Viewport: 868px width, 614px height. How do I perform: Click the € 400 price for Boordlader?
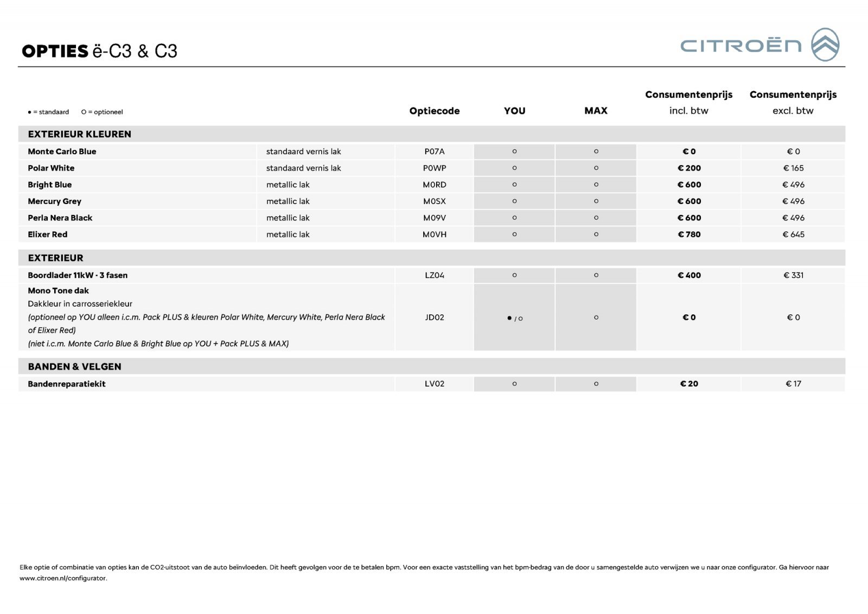(x=689, y=275)
